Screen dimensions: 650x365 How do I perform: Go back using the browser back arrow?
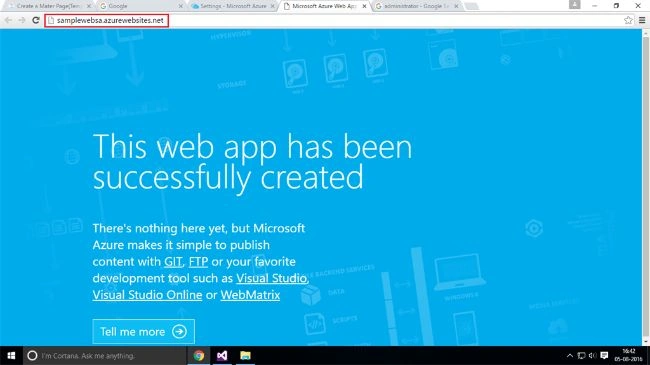[8, 20]
